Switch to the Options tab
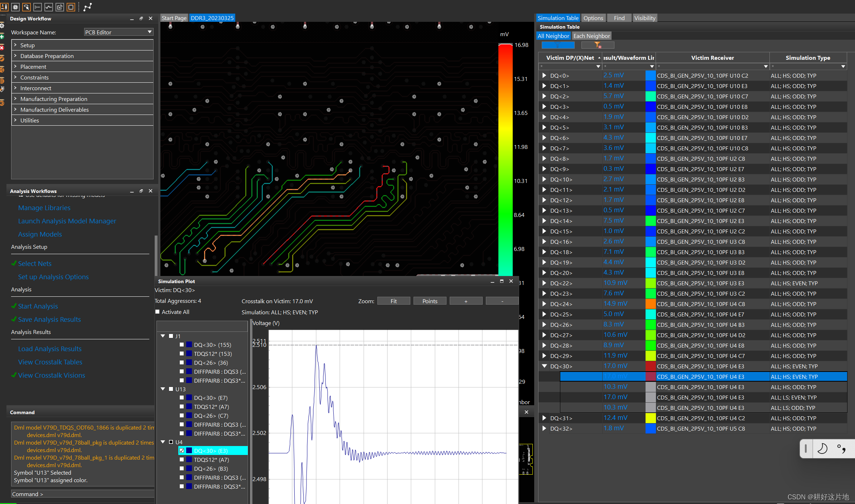855x504 pixels. 593,18
